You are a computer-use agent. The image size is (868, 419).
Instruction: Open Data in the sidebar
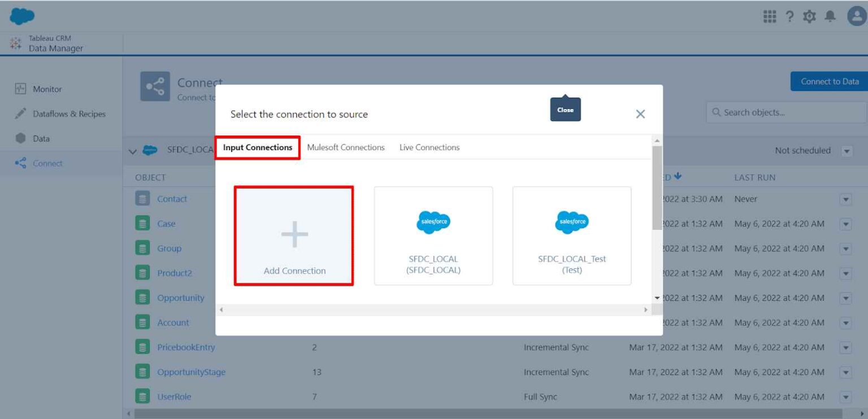[41, 138]
